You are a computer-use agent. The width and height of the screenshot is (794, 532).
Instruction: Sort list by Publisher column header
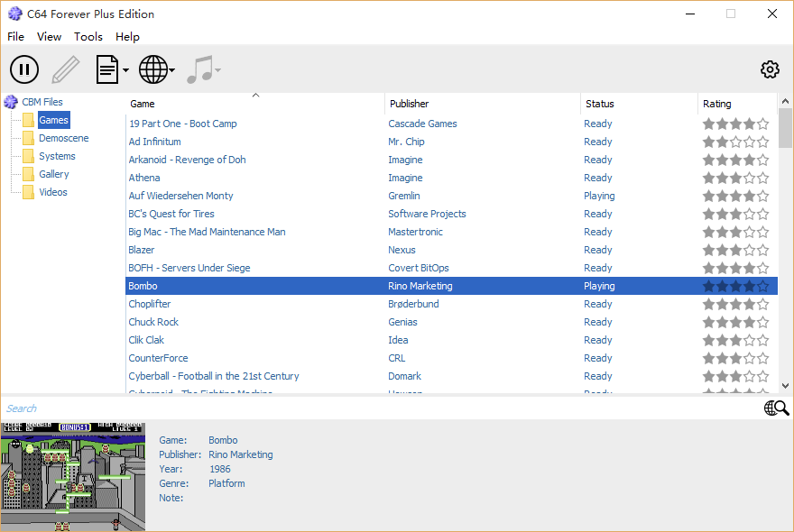(x=483, y=104)
